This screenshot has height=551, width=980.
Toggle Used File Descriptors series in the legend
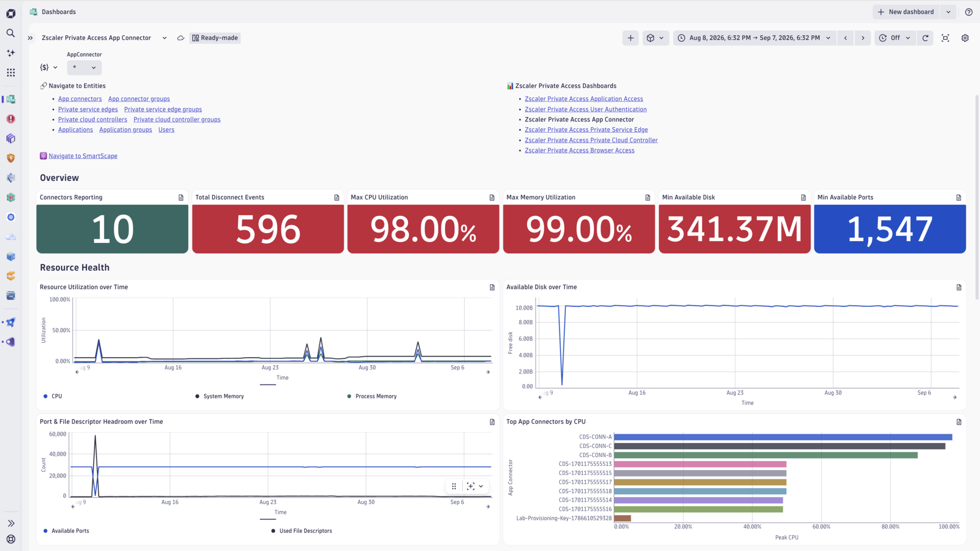(x=302, y=531)
